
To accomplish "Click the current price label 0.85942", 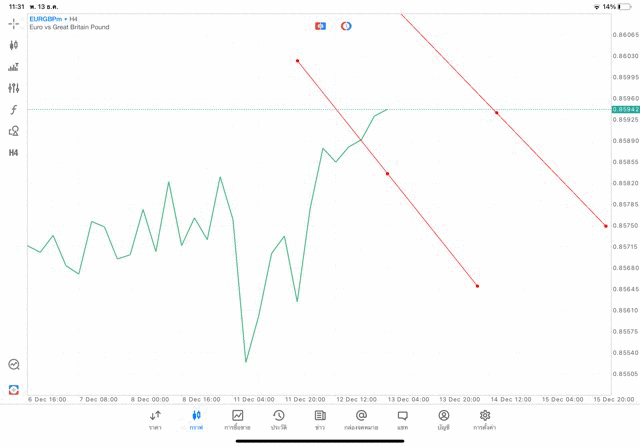I will (x=624, y=109).
